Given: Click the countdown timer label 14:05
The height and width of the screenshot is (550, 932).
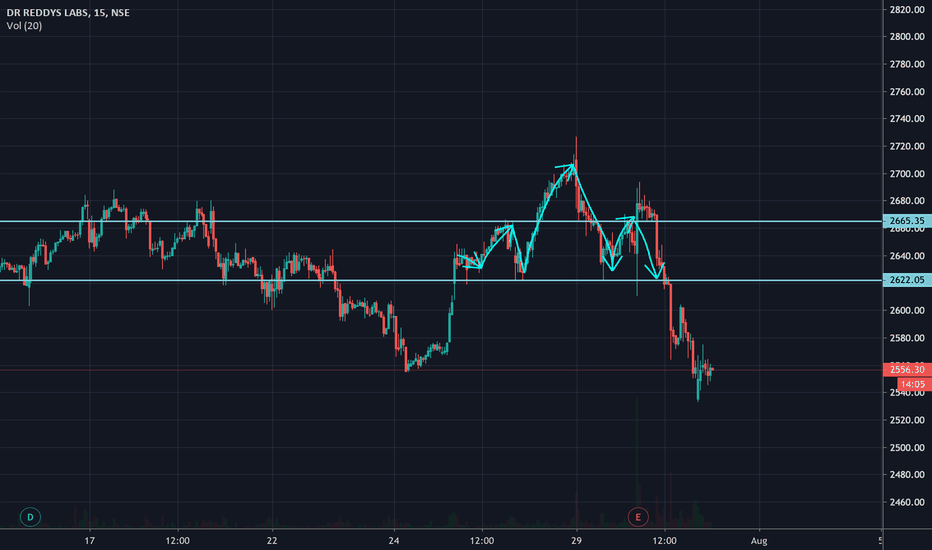Looking at the screenshot, I should point(914,384).
